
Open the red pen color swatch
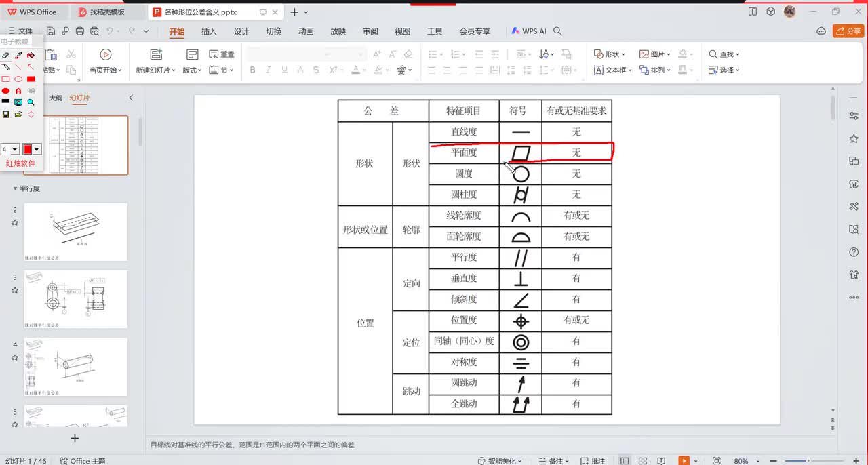coord(28,149)
